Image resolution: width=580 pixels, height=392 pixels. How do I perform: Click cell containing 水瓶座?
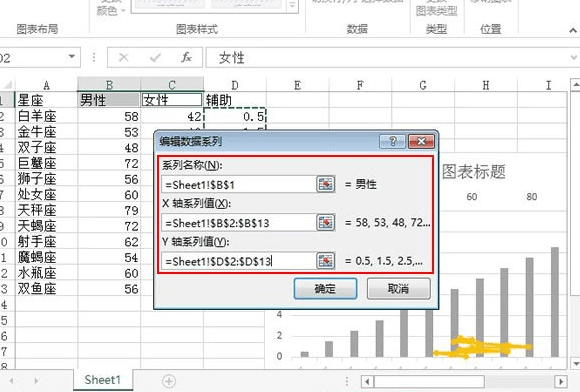[46, 273]
